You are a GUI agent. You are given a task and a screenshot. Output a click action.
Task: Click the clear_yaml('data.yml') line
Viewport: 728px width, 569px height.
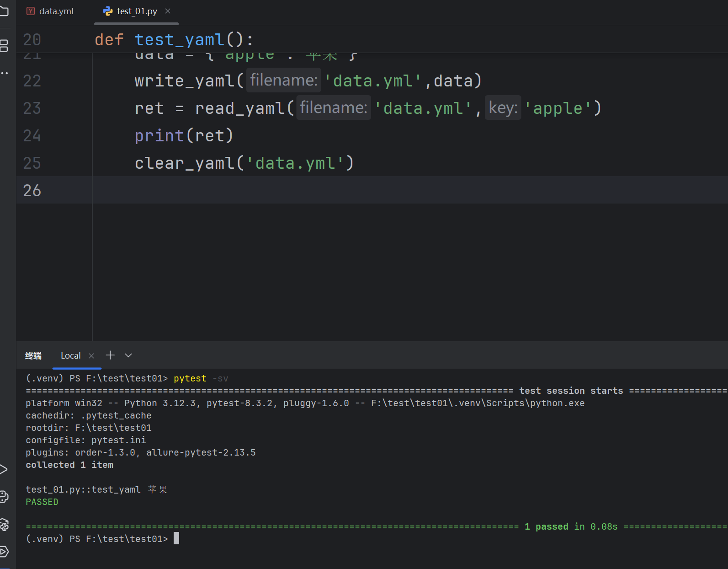244,163
